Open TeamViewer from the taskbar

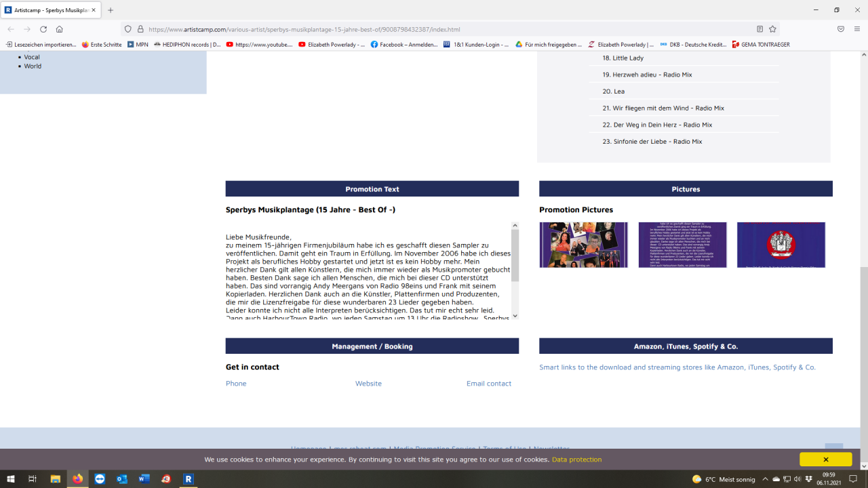click(x=100, y=479)
